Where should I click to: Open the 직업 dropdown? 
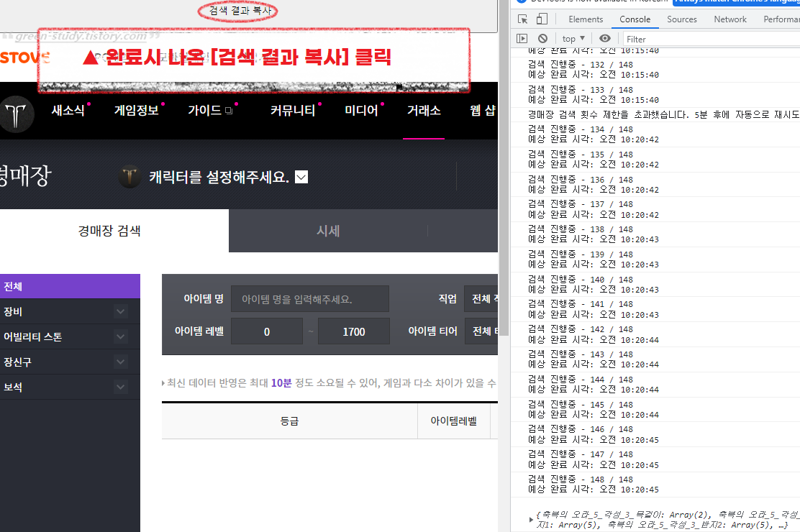(x=481, y=299)
